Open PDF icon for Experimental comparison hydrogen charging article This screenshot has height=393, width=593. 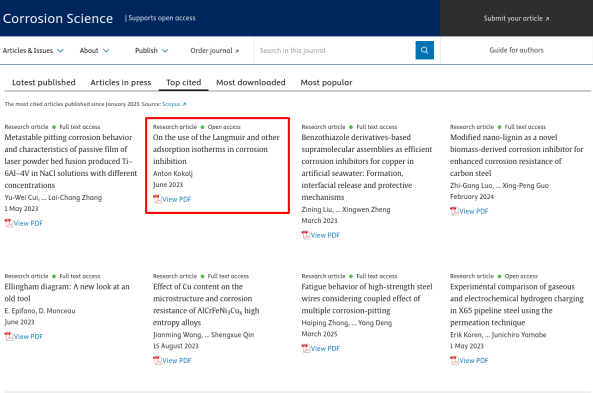(454, 360)
